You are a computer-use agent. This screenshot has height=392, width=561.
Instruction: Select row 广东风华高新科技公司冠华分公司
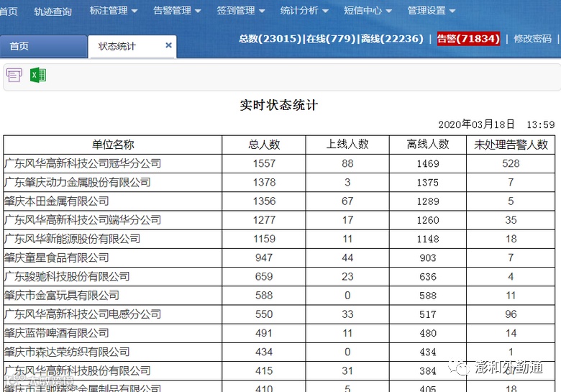pyautogui.click(x=279, y=163)
